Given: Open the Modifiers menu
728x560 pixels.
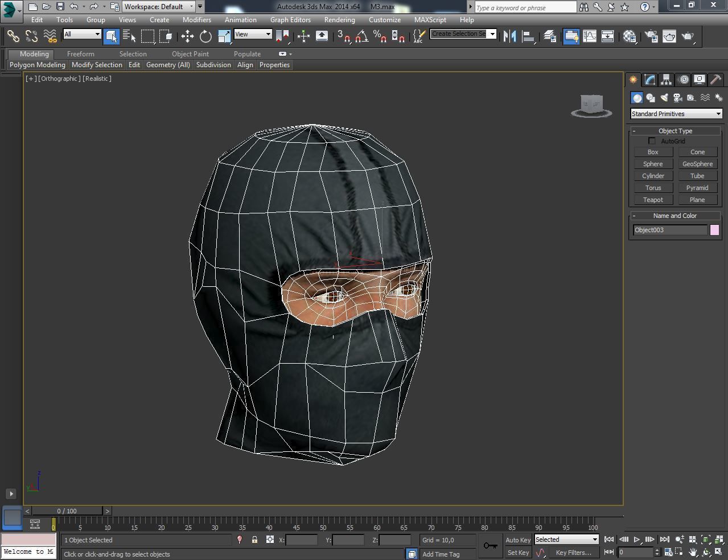Looking at the screenshot, I should (x=197, y=19).
